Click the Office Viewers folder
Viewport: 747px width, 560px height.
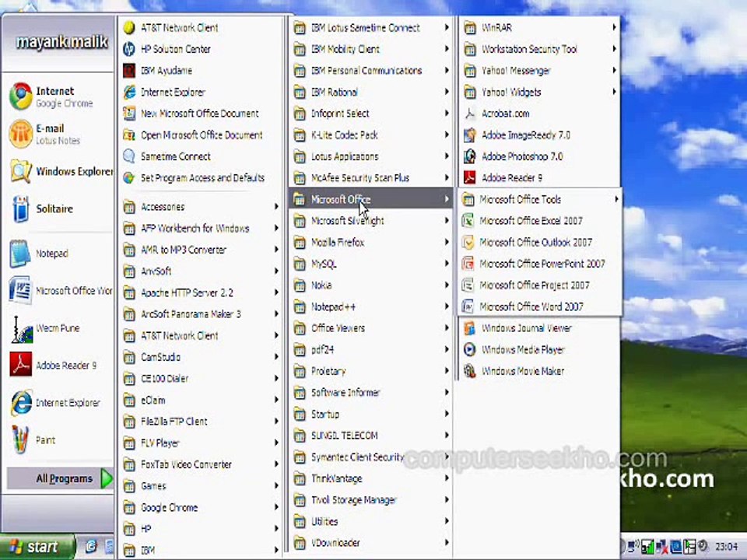(371, 328)
